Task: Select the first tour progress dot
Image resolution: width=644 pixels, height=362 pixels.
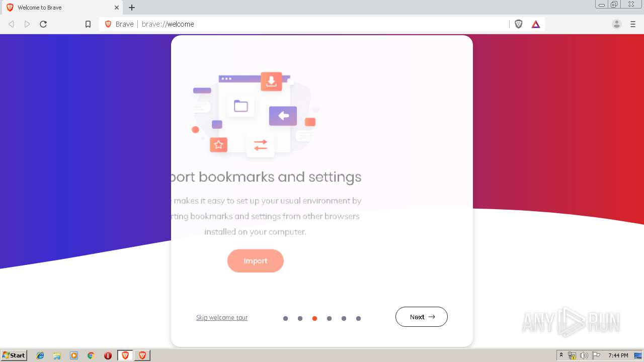Action: [x=285, y=318]
